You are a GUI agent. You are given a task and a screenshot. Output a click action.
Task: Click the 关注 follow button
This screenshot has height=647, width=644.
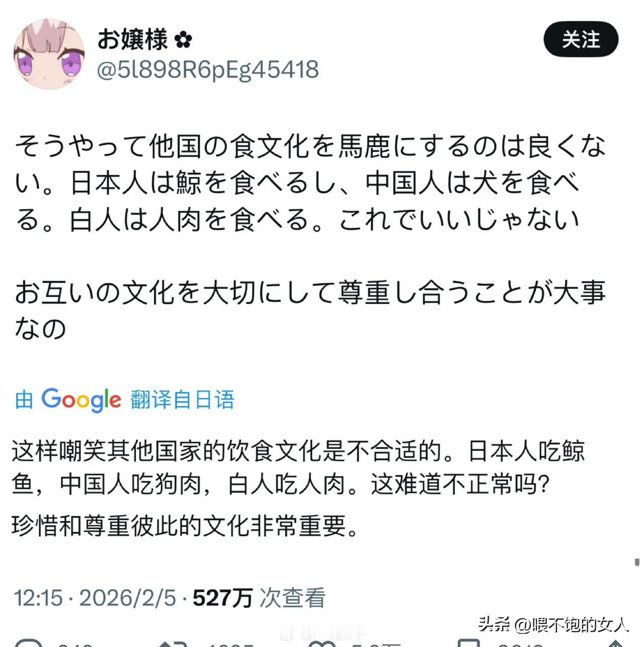[581, 39]
